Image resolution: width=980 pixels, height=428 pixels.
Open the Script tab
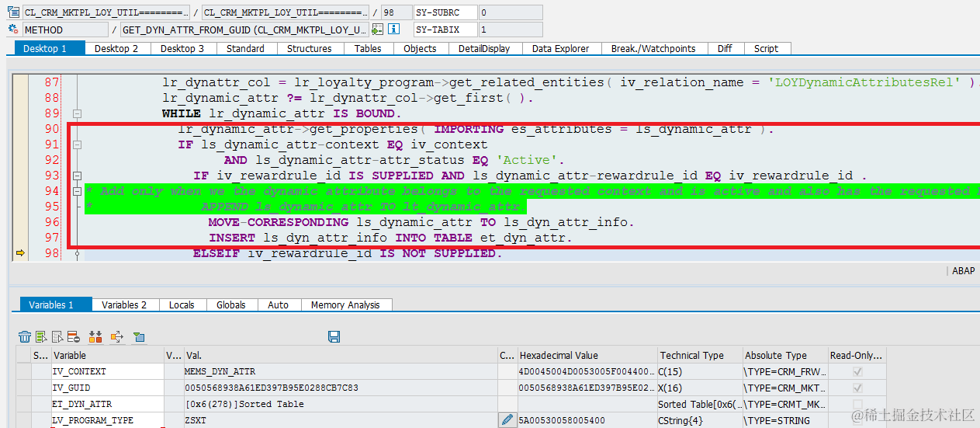[766, 48]
